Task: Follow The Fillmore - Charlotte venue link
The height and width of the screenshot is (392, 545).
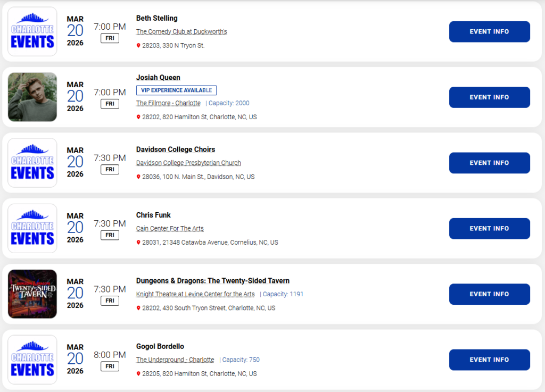Action: tap(168, 103)
